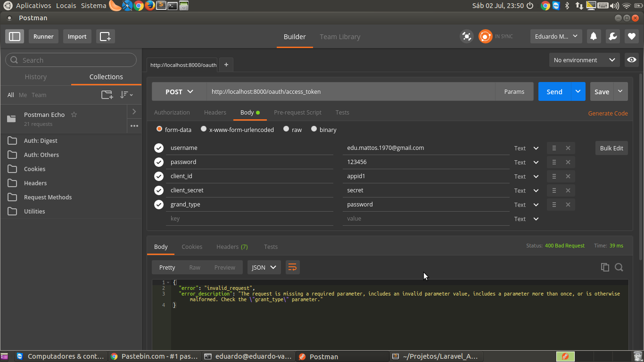Screen dimensions: 644x362
Task: Favorite Postman Echo with star
Action: coord(74,115)
